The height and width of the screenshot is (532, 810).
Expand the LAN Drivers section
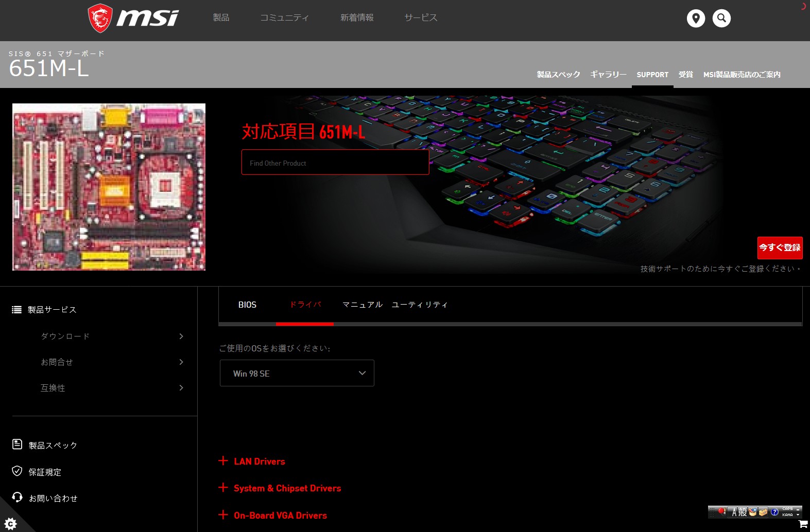[x=252, y=461]
